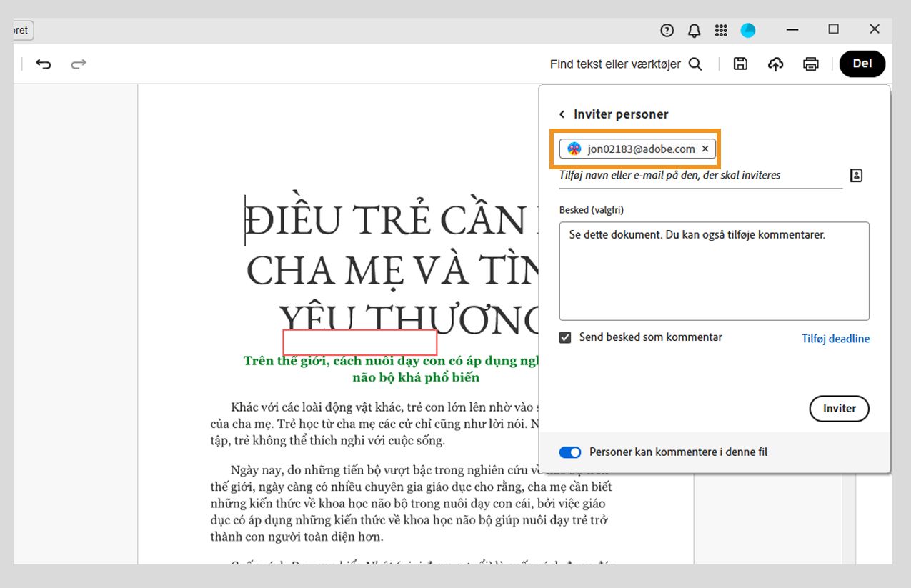911x588 pixels.
Task: Open the Tilføj deadline link
Action: [x=835, y=338]
